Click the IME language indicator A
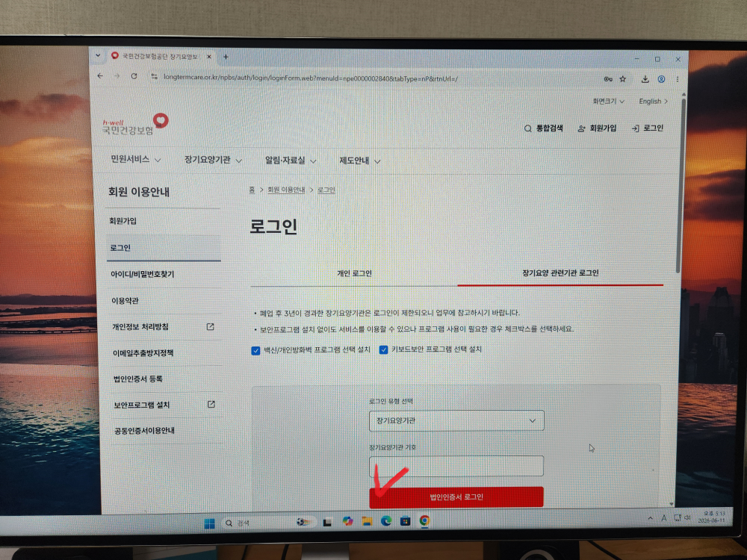Screen dimensions: 747x560 (663, 518)
